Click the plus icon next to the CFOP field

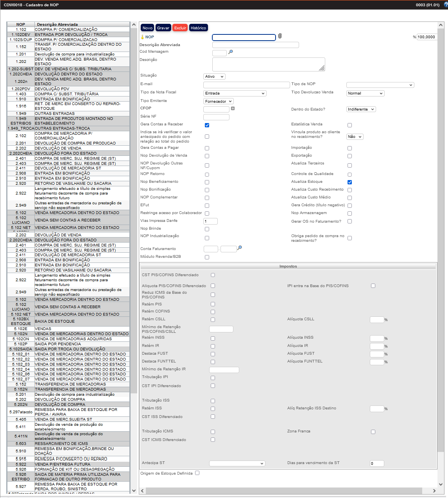[233, 108]
